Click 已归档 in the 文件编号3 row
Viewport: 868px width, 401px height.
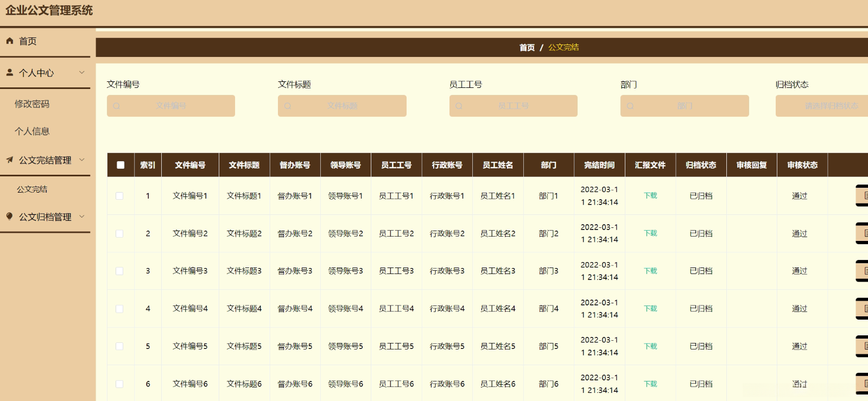(701, 271)
